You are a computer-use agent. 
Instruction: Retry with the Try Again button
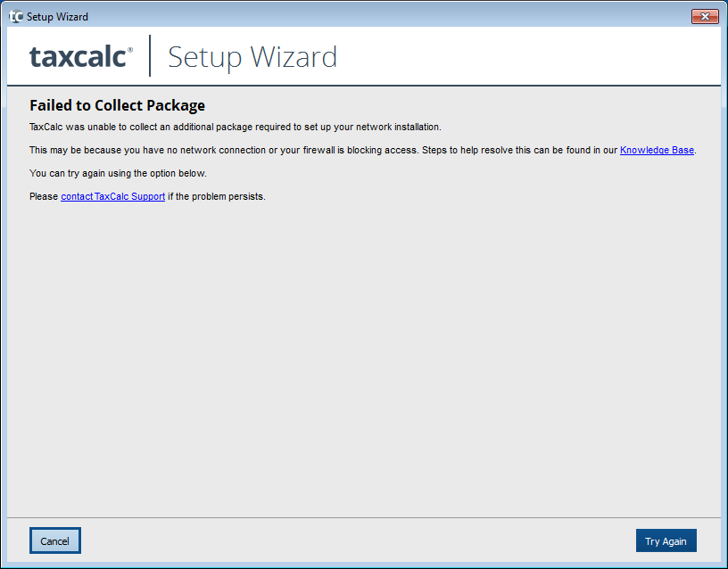pos(666,541)
